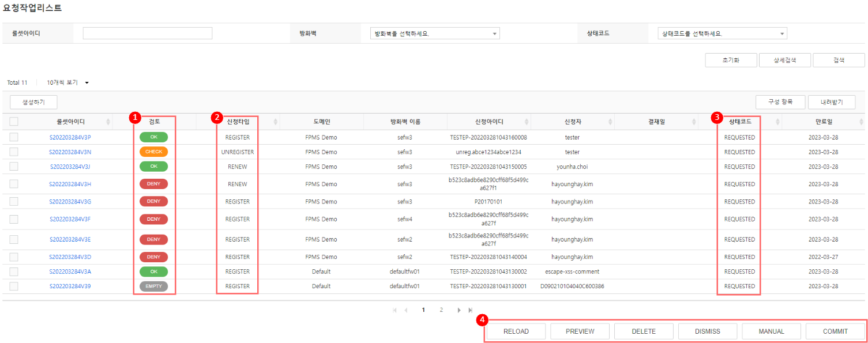
Task: Check the row S202203284V3D checkbox
Action: tap(14, 257)
